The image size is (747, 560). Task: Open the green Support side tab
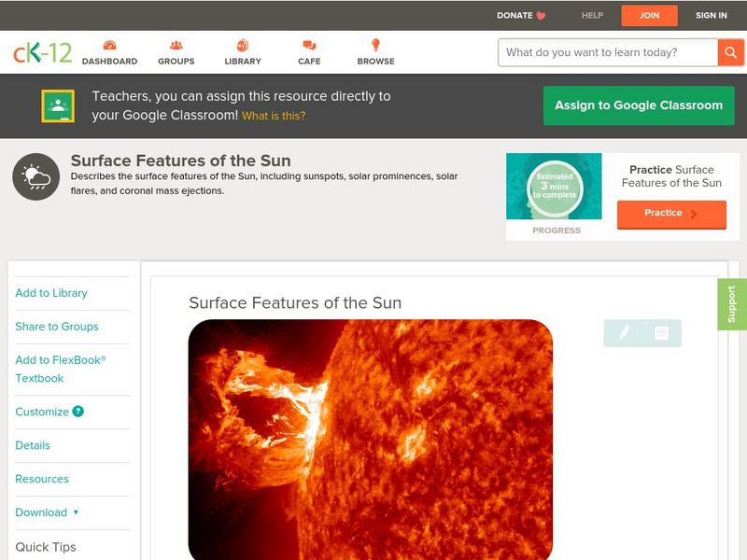[732, 304]
